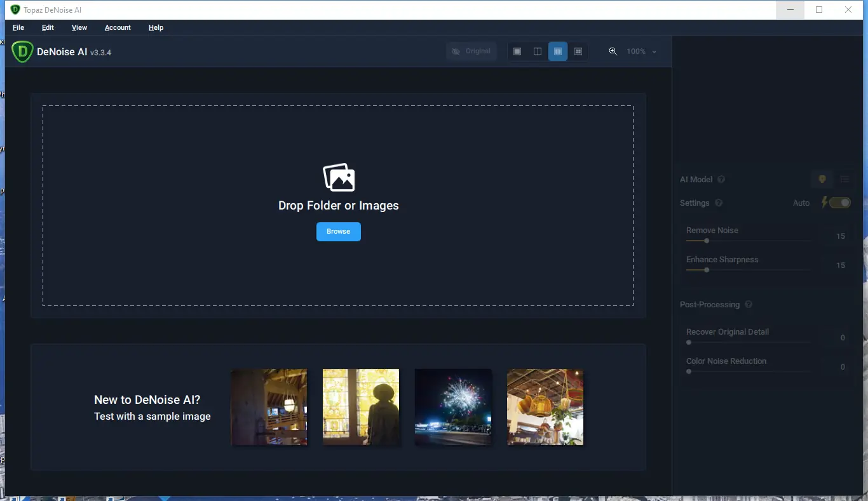Image resolution: width=868 pixels, height=501 pixels.
Task: Click the AI Model help icon
Action: (x=721, y=180)
